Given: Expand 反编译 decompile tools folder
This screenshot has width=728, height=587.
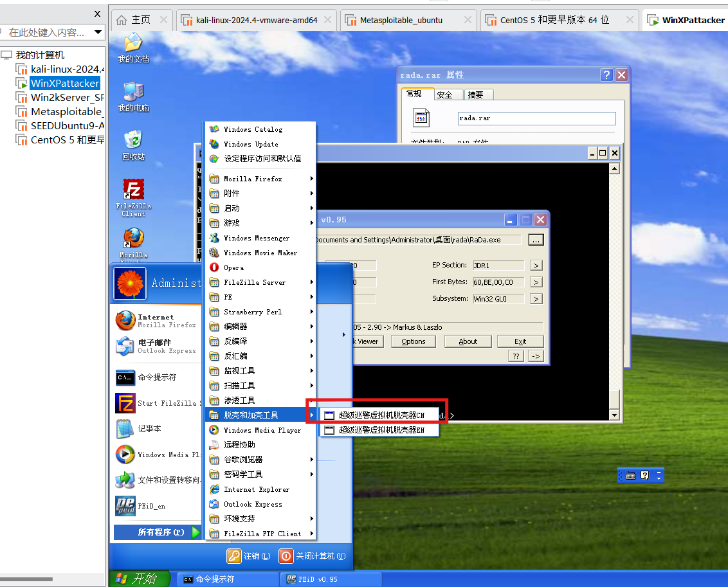Looking at the screenshot, I should pos(260,341).
